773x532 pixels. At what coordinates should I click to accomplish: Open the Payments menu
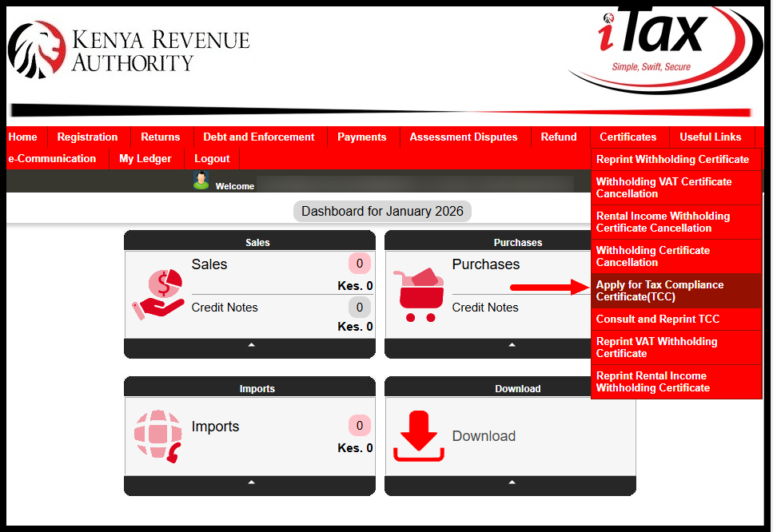361,137
